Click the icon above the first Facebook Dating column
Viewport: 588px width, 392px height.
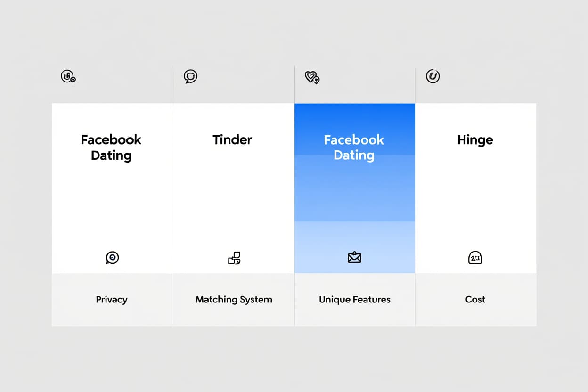coord(68,76)
